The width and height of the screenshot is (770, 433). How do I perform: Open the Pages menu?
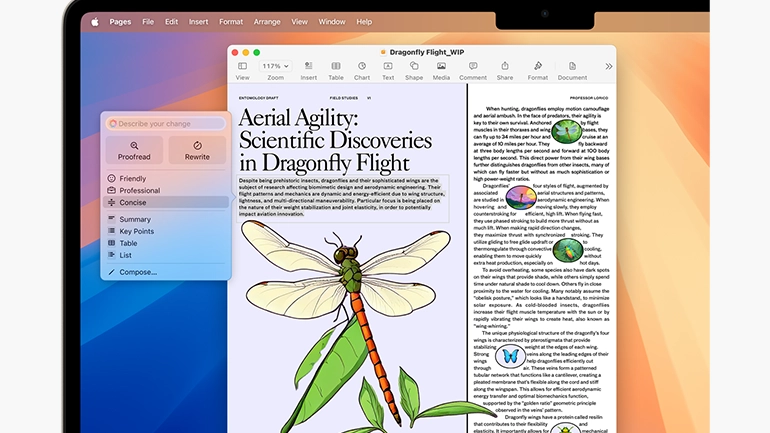pyautogui.click(x=120, y=22)
